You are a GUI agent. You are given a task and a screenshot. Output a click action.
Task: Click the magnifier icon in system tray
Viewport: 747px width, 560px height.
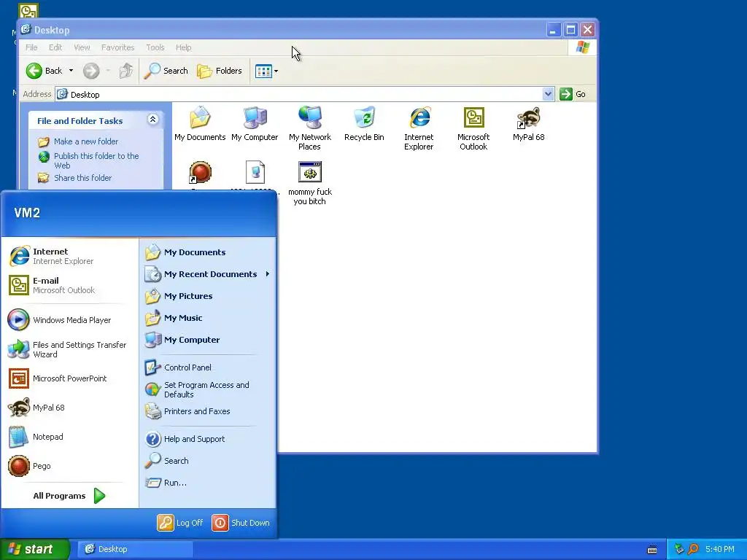coord(693,549)
